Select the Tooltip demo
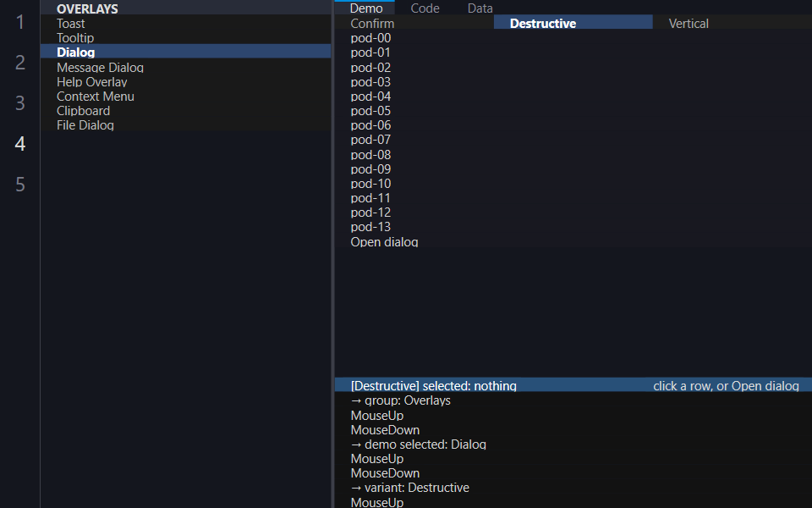 pos(185,38)
